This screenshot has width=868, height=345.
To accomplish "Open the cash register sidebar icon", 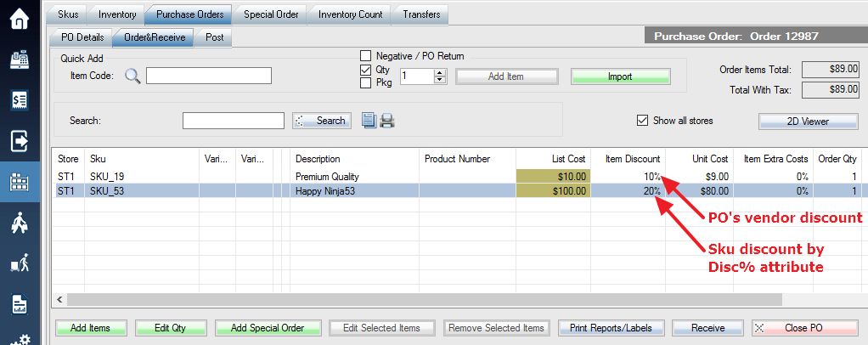I will tap(20, 59).
